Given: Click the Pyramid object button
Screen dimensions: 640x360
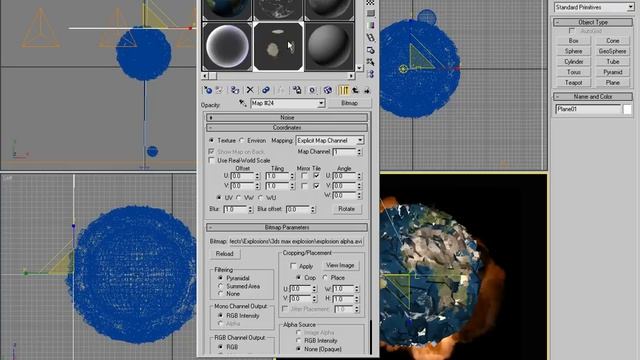Looking at the screenshot, I should [612, 72].
